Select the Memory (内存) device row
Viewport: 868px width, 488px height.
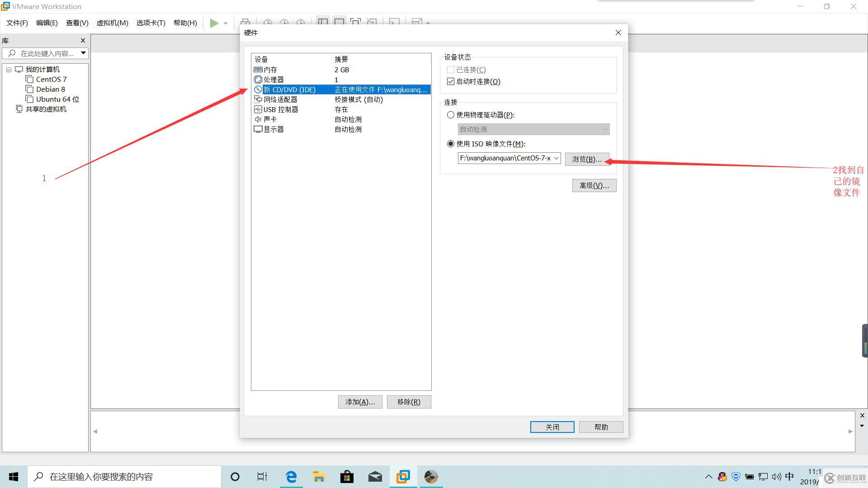(341, 70)
